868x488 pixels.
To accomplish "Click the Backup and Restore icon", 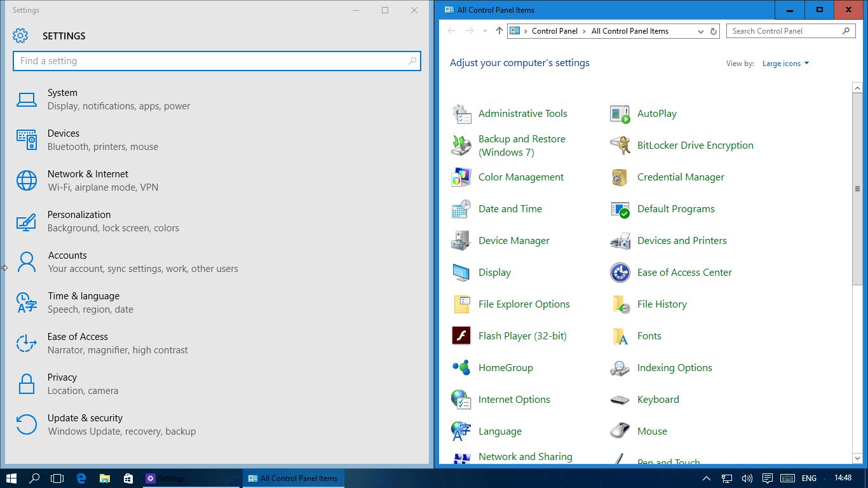I will click(x=461, y=146).
